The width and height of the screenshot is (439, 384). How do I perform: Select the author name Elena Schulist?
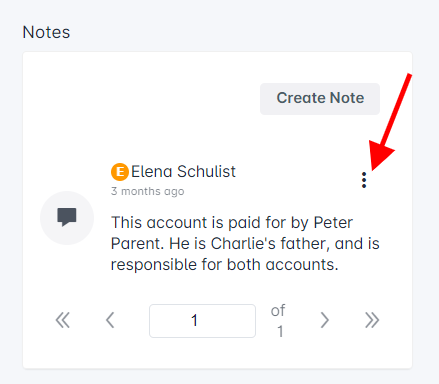tap(183, 172)
